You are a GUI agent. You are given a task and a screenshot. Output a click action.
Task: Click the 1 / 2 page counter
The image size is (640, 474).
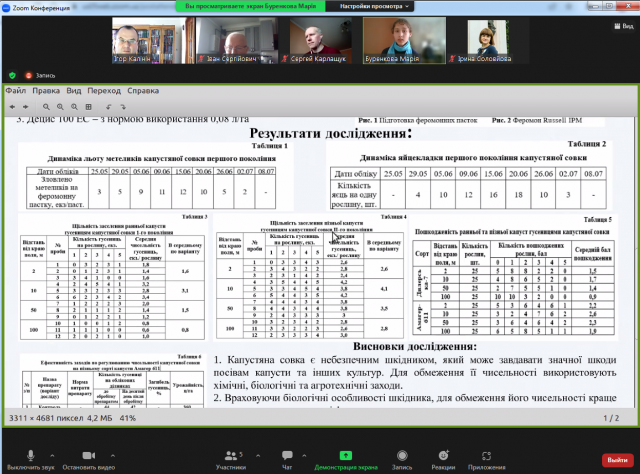[611, 418]
